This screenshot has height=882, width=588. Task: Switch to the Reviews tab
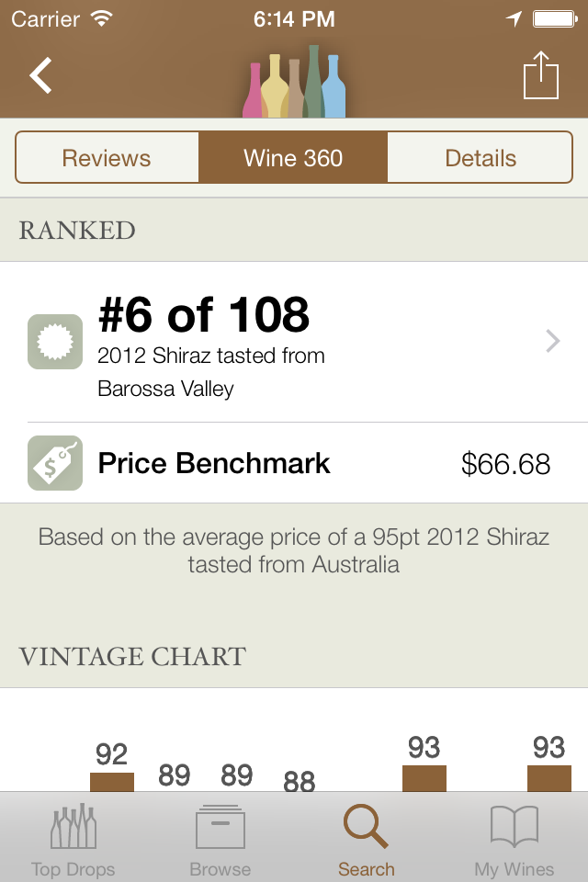point(107,158)
